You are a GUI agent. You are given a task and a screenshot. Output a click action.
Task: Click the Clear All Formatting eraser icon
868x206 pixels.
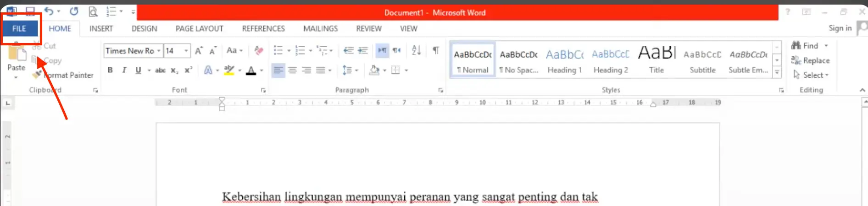pyautogui.click(x=259, y=50)
